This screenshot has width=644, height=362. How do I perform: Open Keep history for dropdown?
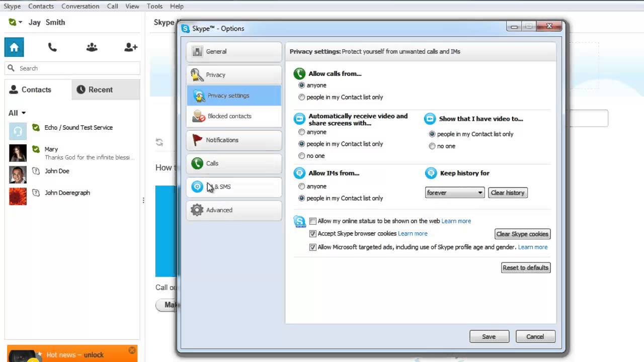[455, 193]
